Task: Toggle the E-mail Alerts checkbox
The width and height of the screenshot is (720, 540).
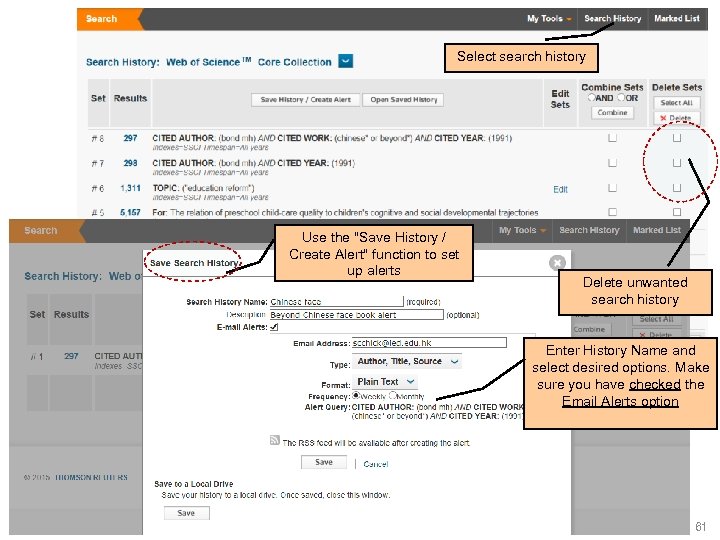Action: (274, 327)
